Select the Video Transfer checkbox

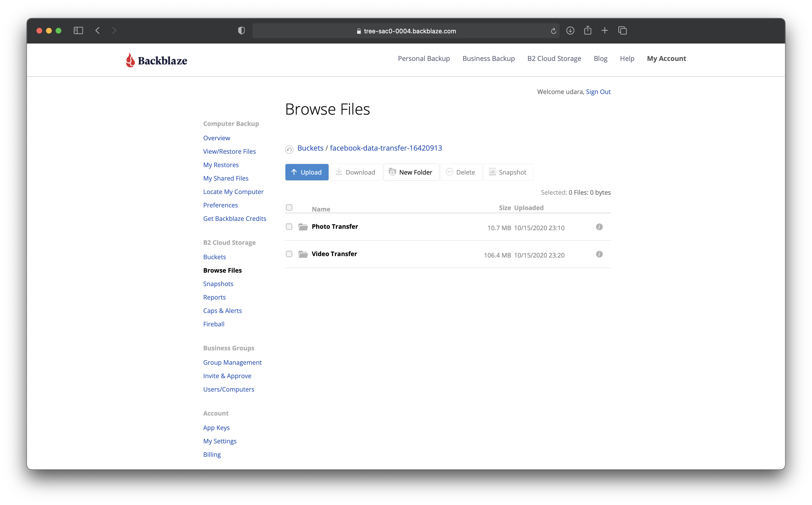tap(289, 254)
